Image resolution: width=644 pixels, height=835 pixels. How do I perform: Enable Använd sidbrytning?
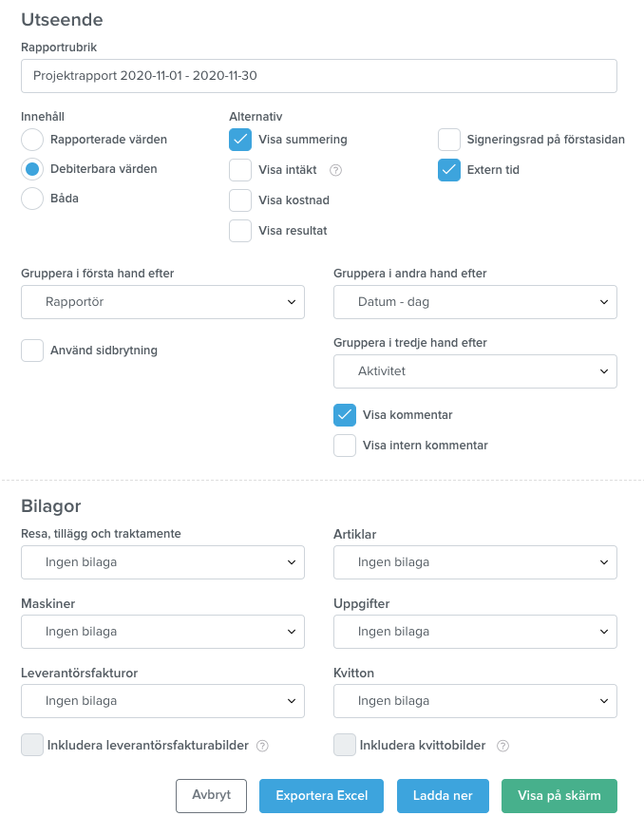point(32,351)
